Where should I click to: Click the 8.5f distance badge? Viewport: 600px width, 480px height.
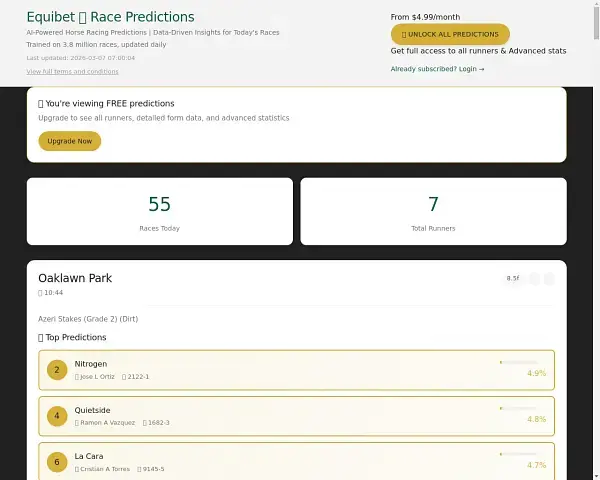coord(513,278)
